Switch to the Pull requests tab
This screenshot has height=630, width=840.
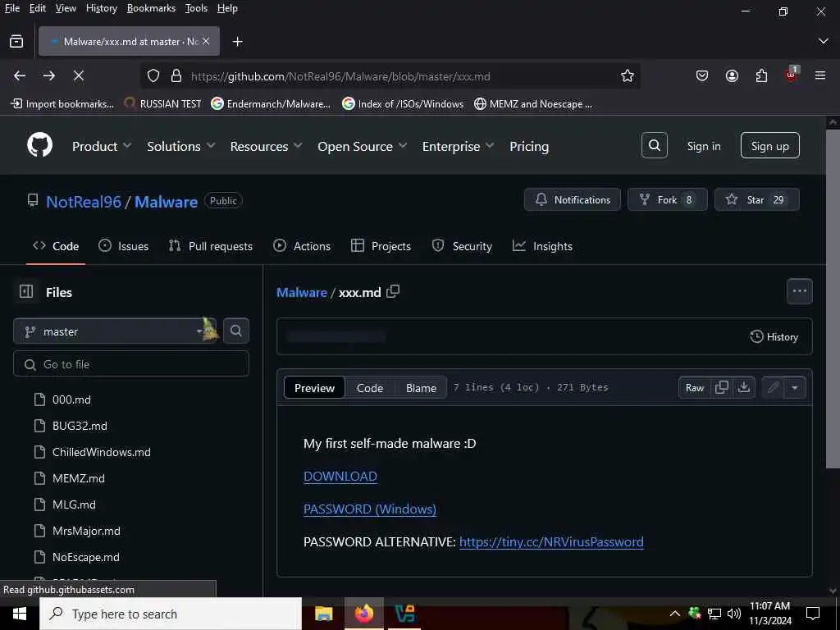pyautogui.click(x=211, y=246)
